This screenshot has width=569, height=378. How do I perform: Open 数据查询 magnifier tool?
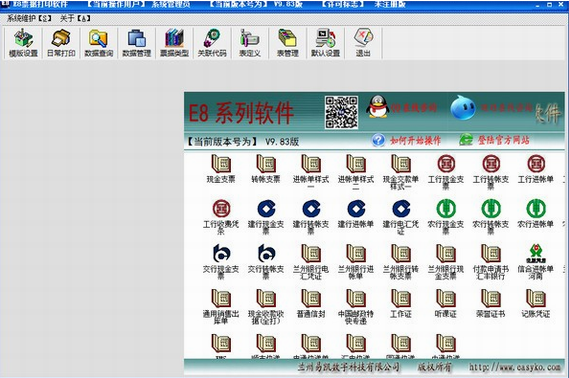click(x=99, y=43)
